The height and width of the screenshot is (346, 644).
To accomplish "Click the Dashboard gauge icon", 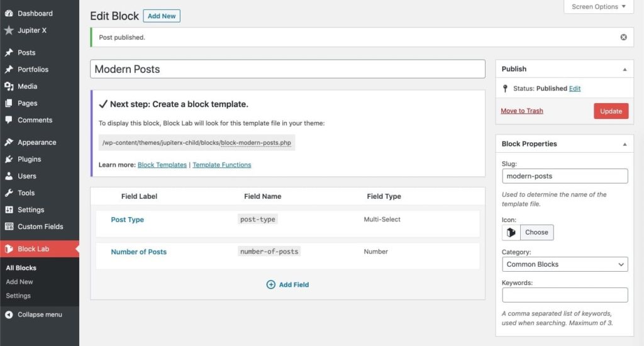I will (x=9, y=13).
